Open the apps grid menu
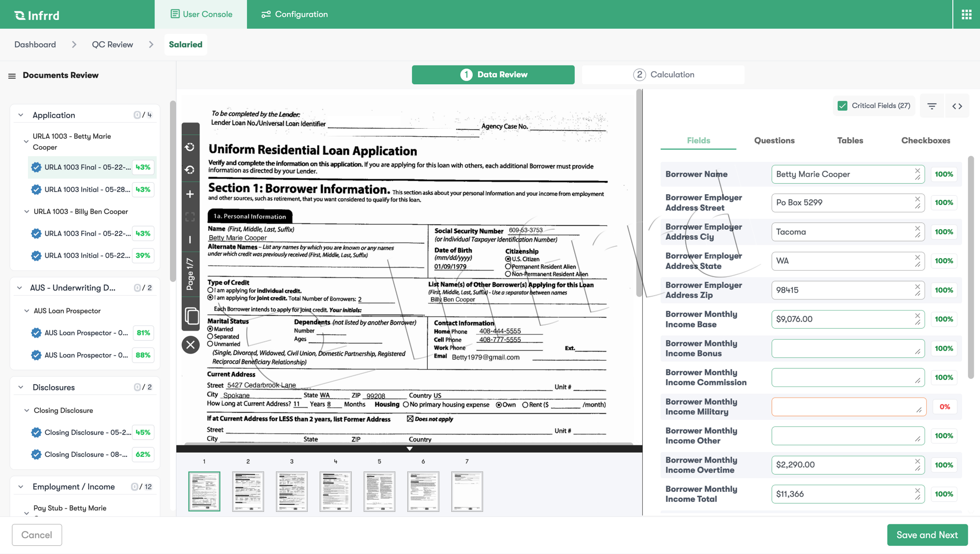Screen dimensions: 980x554 pos(966,14)
